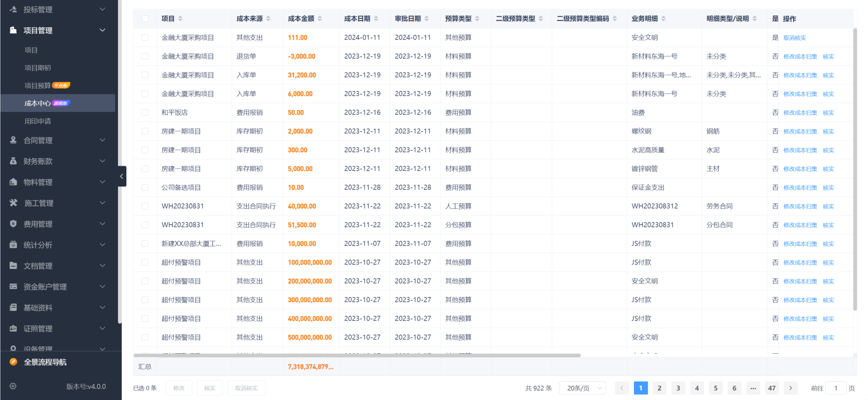Check the row with amount 500,000,000.00
Image resolution: width=868 pixels, height=400 pixels.
point(145,337)
